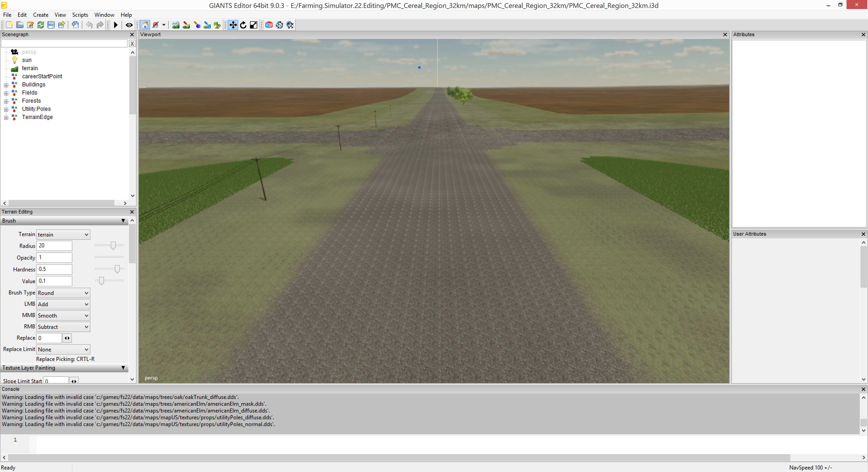Toggle the Move translate tool
This screenshot has width=868, height=472.
[x=233, y=25]
